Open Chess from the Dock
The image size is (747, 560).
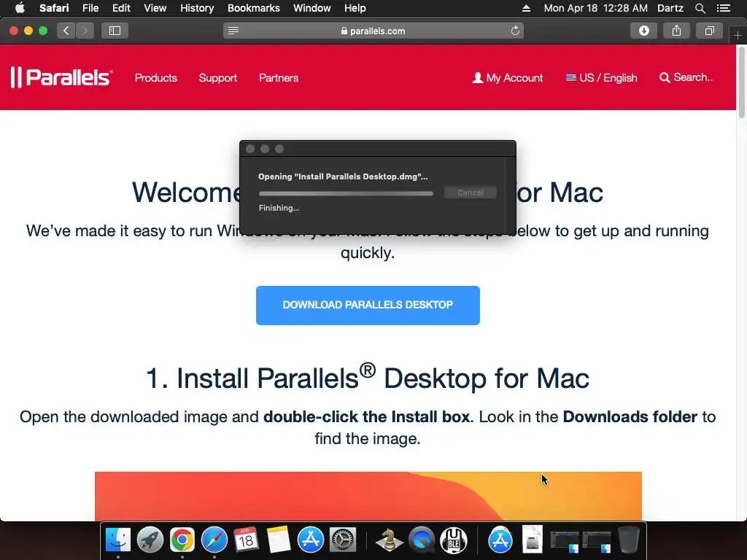(x=389, y=540)
